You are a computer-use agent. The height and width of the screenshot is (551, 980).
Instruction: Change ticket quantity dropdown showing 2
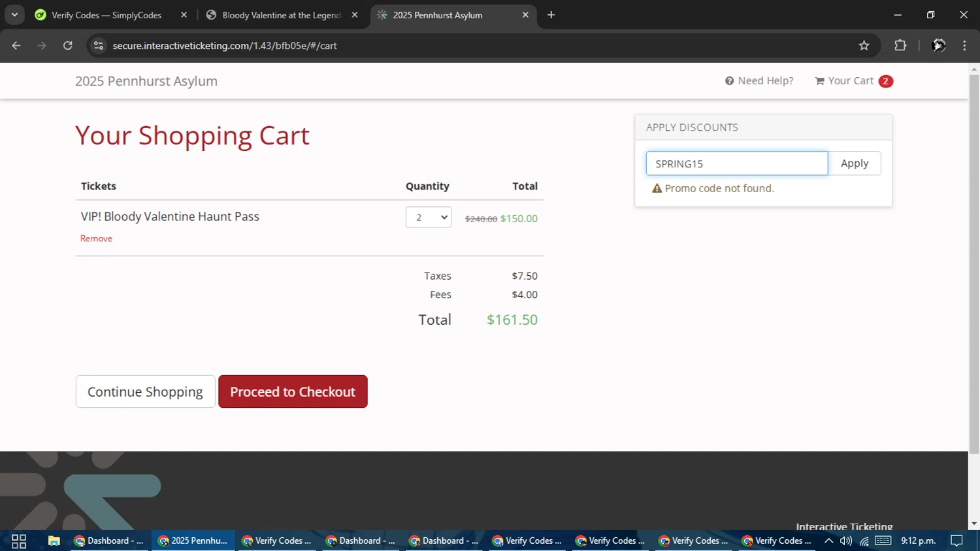429,217
